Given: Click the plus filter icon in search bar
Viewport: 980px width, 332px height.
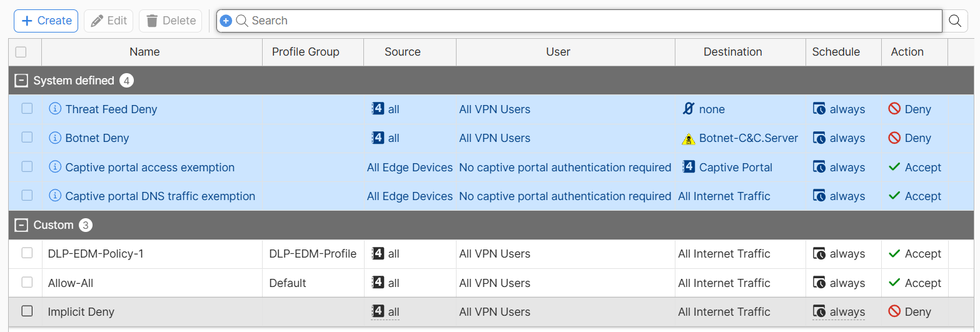Looking at the screenshot, I should (x=226, y=21).
